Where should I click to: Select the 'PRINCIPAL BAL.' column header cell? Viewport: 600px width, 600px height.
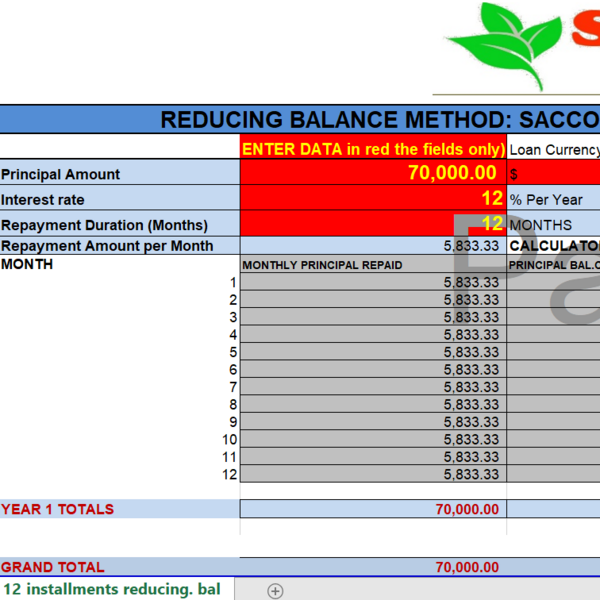pos(553,264)
